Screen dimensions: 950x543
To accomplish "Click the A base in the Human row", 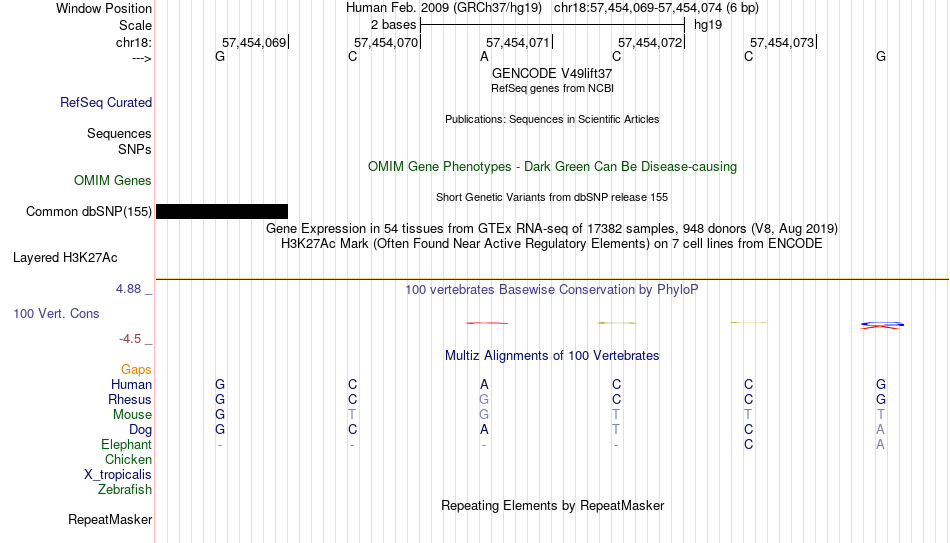I will pos(484,384).
